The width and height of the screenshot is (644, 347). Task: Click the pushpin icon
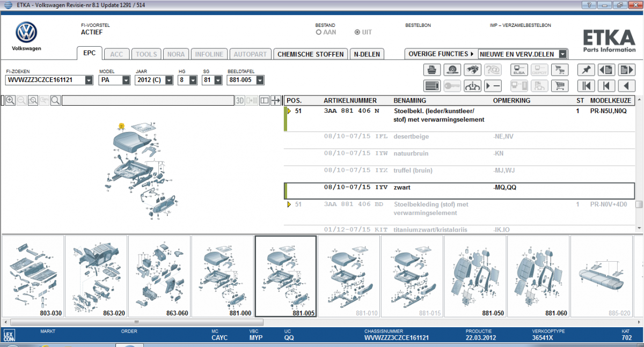(x=586, y=70)
